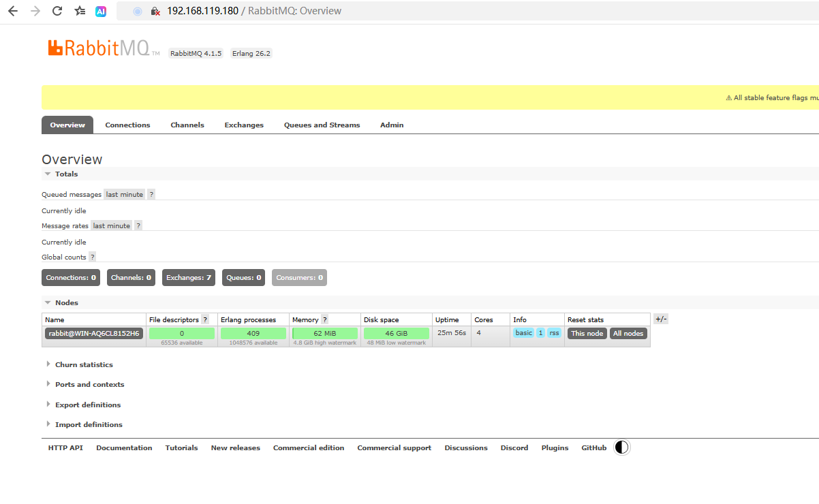Click the browser forward arrow
This screenshot has width=819, height=504.
pyautogui.click(x=35, y=11)
